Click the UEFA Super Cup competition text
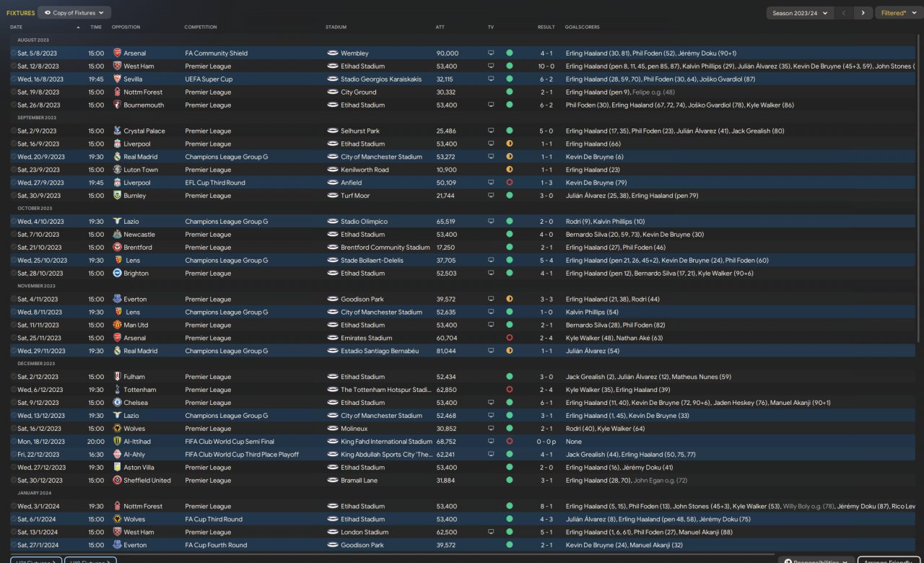Viewport: 924px width, 563px height. pos(209,79)
